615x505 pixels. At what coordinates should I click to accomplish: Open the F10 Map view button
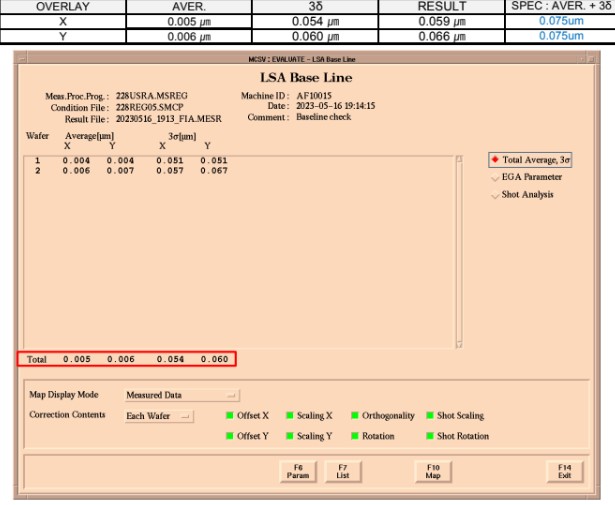tap(433, 471)
